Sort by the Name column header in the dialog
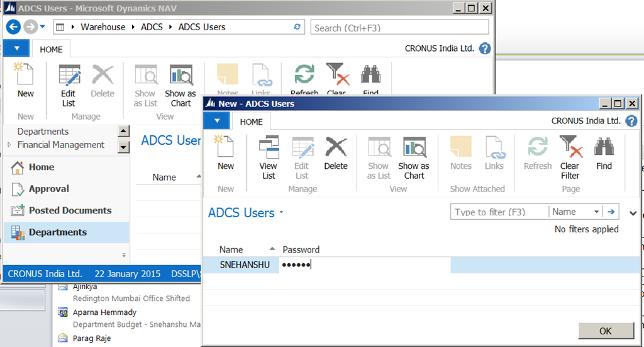Screen dimensions: 644x347 click(231, 249)
